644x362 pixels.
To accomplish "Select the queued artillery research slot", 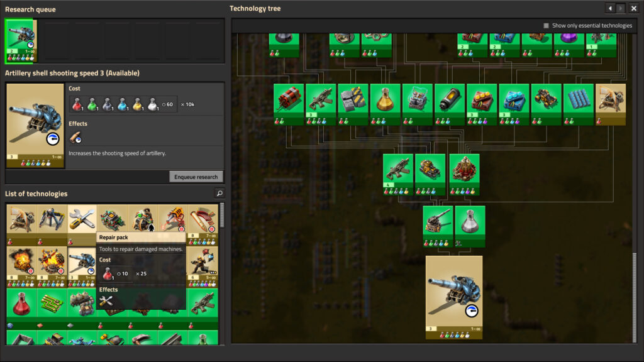I will tap(21, 41).
